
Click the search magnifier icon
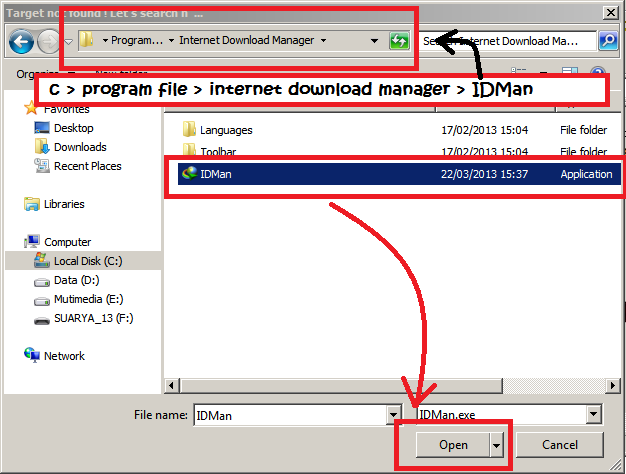[x=608, y=41]
